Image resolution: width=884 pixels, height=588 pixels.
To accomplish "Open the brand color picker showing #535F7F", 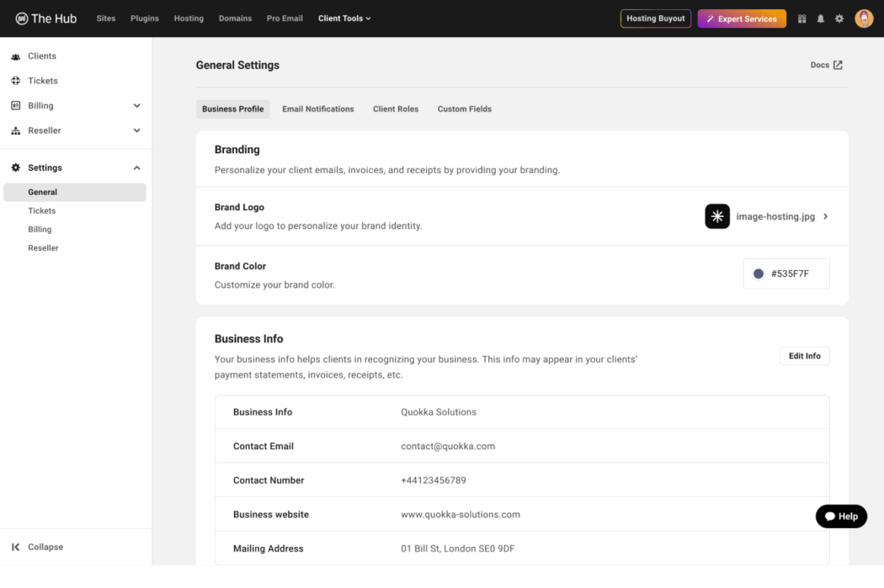I will [785, 273].
